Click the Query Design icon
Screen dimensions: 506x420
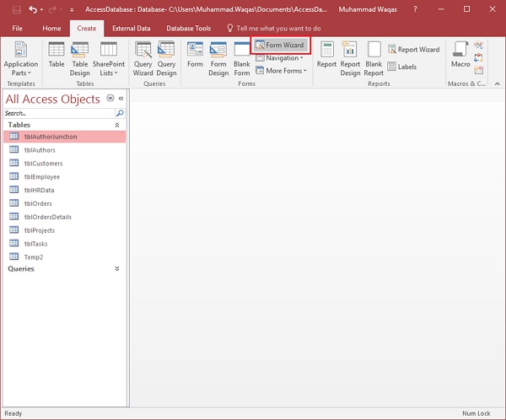[167, 57]
